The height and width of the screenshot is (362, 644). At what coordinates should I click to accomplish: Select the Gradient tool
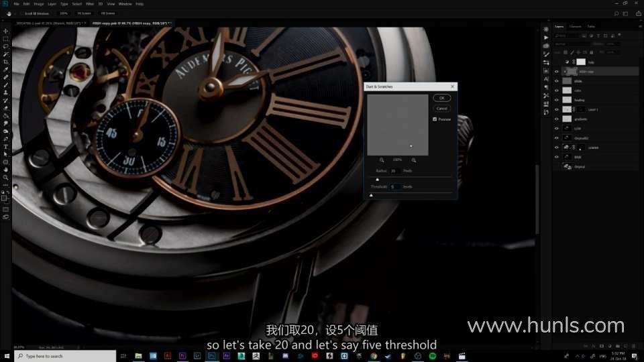[x=6, y=116]
